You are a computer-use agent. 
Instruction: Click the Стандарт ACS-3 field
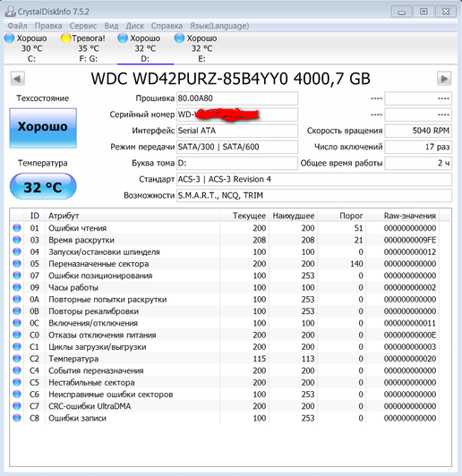(x=314, y=180)
